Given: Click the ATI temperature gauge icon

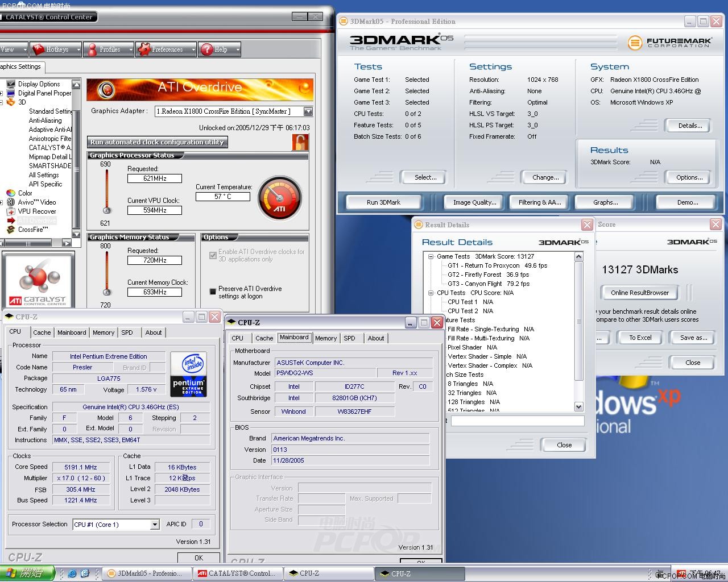Looking at the screenshot, I should (279, 198).
